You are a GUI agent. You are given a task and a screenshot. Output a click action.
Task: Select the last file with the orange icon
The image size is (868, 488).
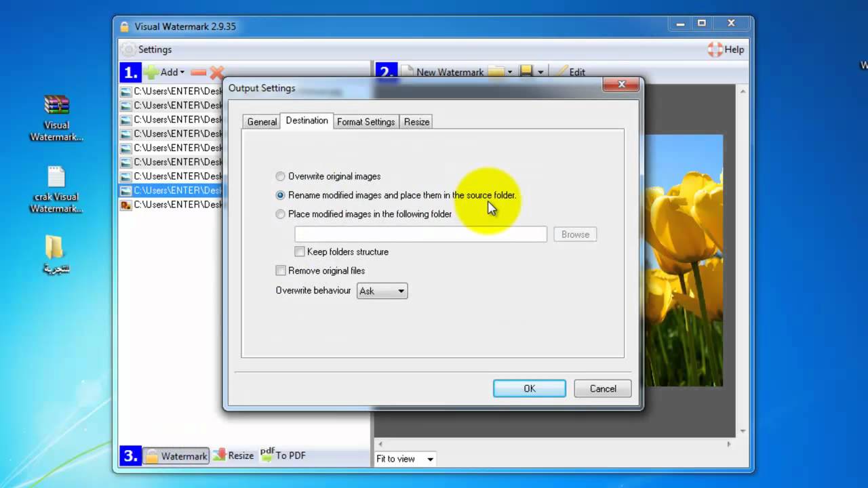click(171, 205)
